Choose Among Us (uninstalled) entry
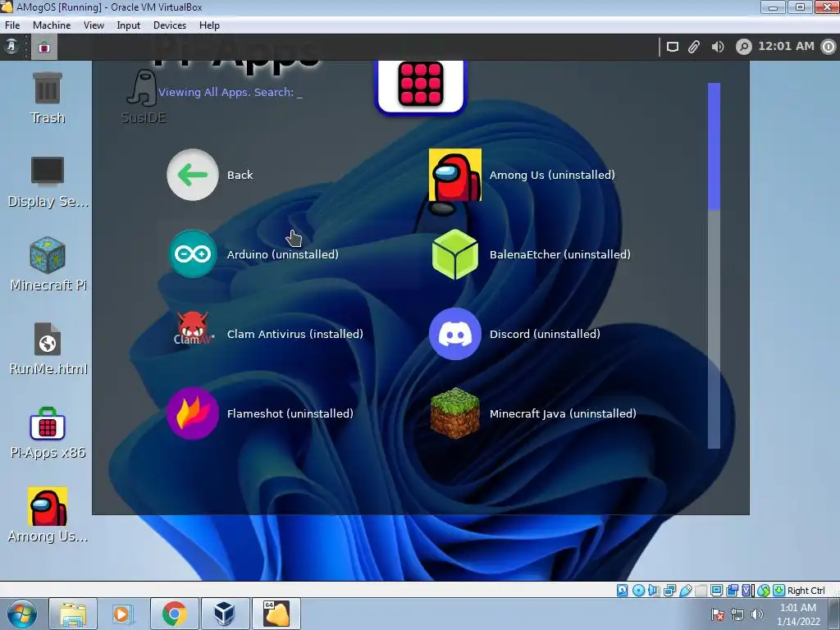 pyautogui.click(x=552, y=176)
